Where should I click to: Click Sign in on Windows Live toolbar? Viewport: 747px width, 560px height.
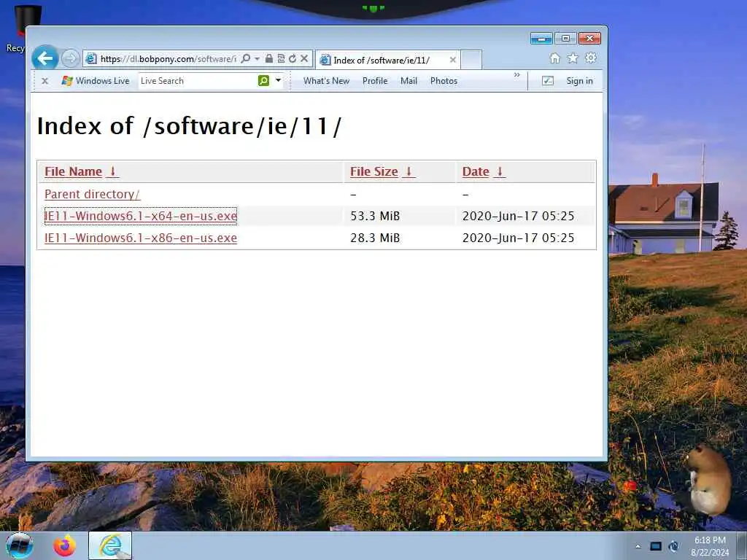(x=579, y=81)
